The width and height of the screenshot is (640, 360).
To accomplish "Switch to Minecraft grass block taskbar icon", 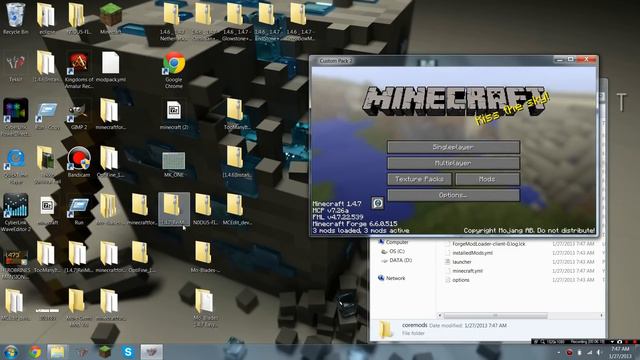I will 104,352.
